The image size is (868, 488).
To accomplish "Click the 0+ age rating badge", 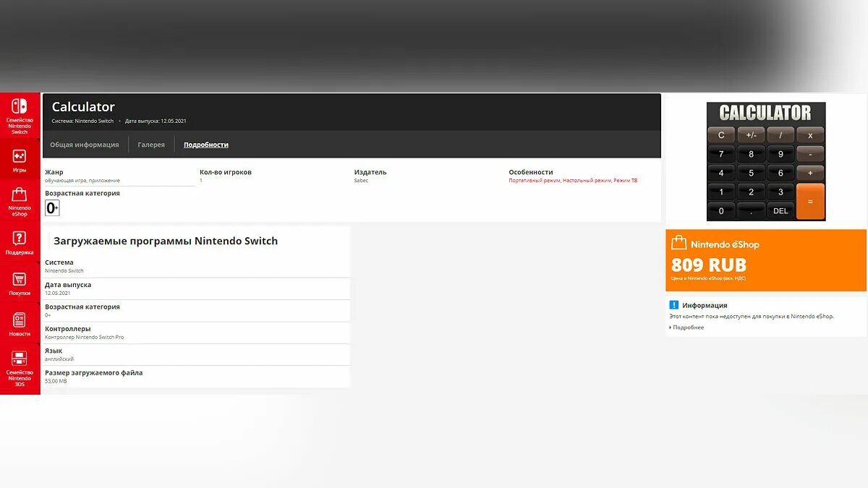I will (x=52, y=208).
